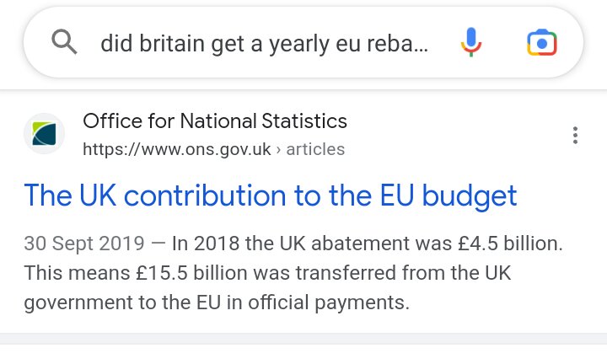The height and width of the screenshot is (364, 607).
Task: Tap the magnifying glass search icon
Action: 64,42
